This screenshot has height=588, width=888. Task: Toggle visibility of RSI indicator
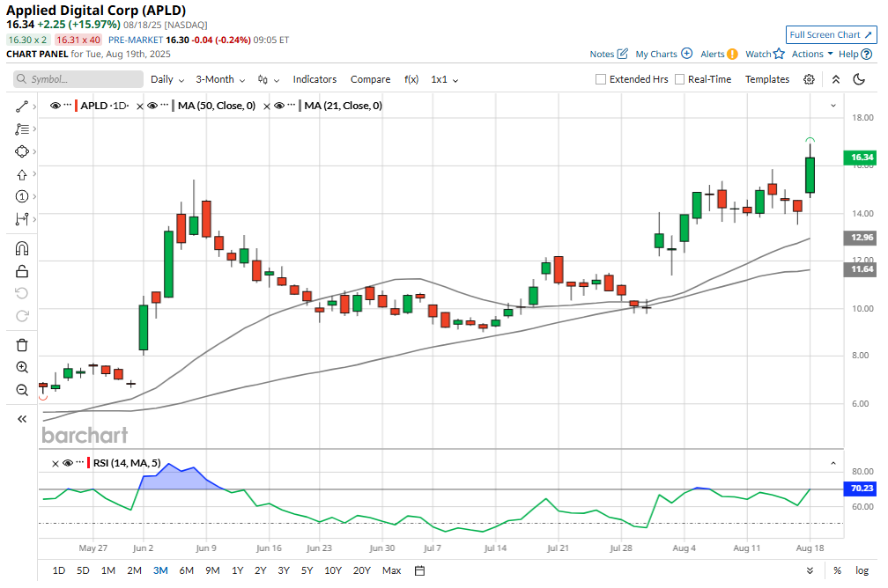68,463
